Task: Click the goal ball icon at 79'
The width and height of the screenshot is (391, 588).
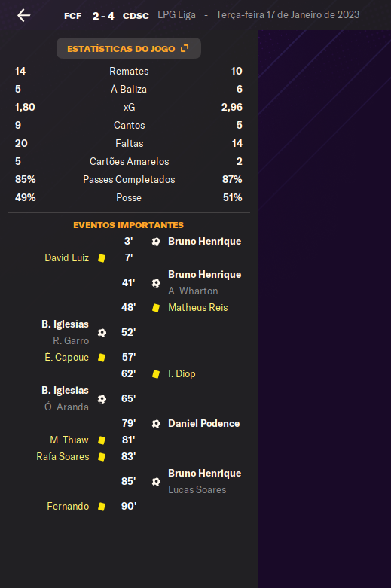Action: coord(156,424)
